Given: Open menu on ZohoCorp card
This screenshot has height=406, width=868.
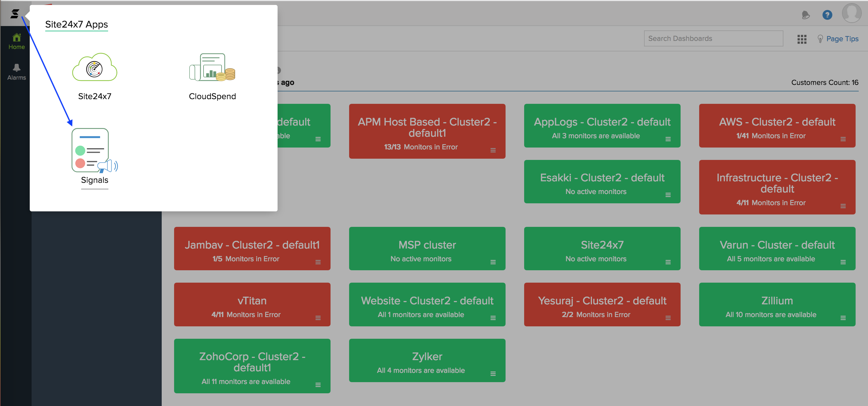Looking at the screenshot, I should 318,385.
